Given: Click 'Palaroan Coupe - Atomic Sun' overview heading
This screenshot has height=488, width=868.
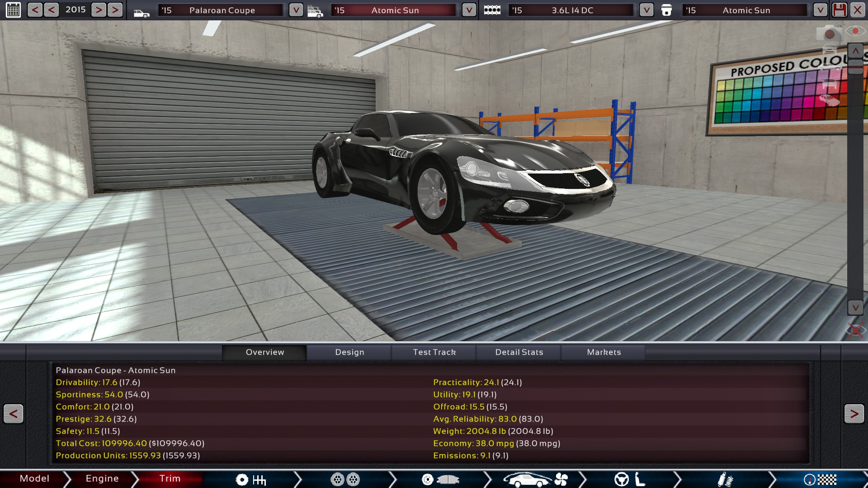Looking at the screenshot, I should click(x=116, y=371).
